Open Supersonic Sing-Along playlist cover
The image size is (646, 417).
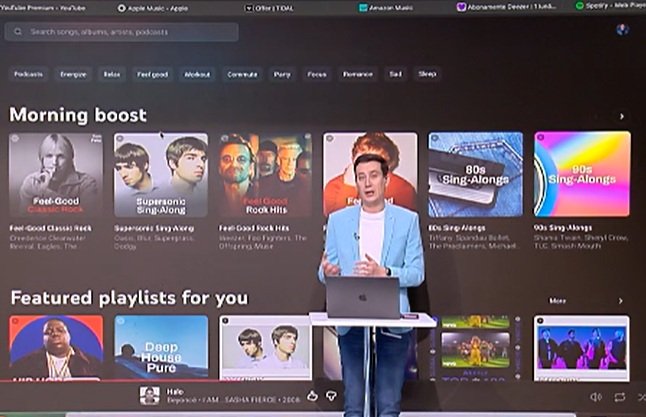coord(161,175)
